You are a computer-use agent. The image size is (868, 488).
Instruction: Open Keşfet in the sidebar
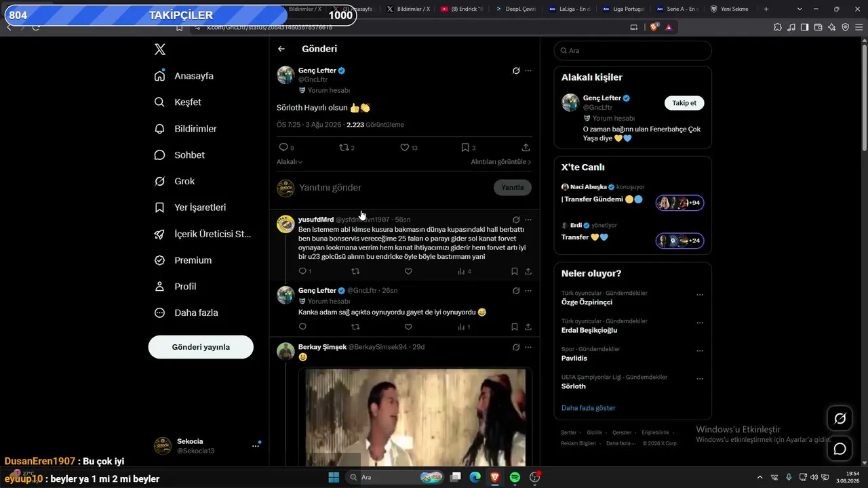tap(178, 102)
